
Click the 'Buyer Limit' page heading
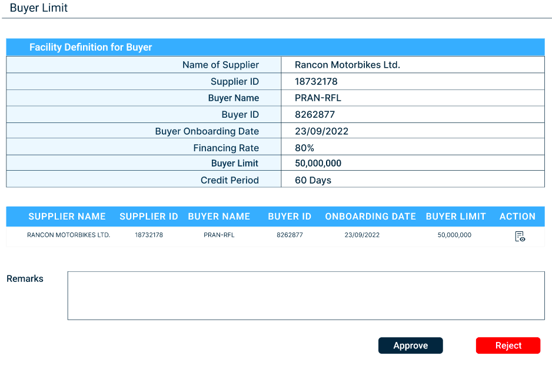pos(39,8)
